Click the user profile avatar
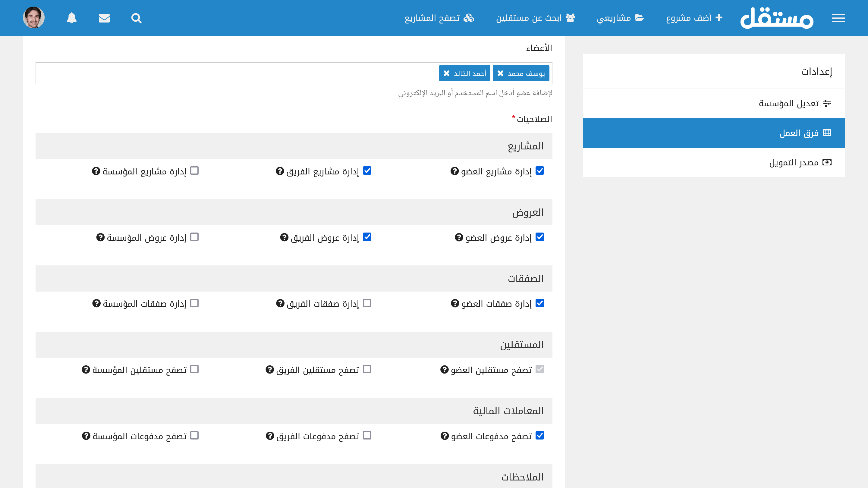This screenshot has width=868, height=488. [x=34, y=17]
